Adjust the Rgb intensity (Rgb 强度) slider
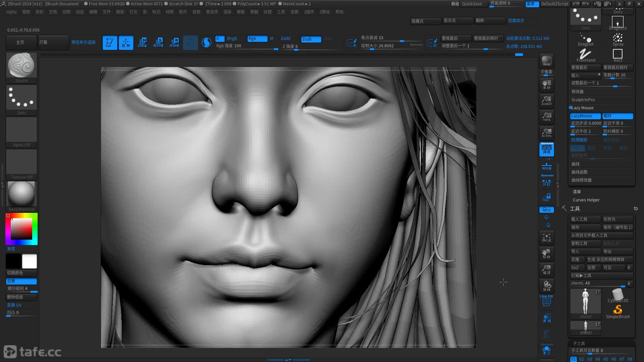The image size is (644, 362). [247, 46]
